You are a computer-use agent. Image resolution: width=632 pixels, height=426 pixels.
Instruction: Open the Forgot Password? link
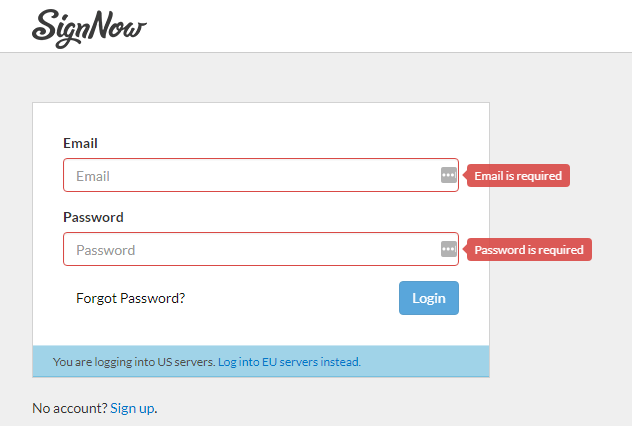click(130, 298)
